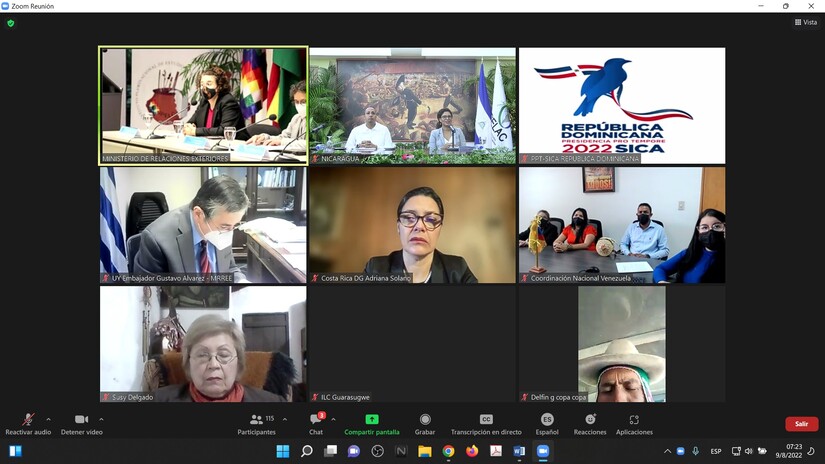Open Adobe Acrobat from the taskbar
The width and height of the screenshot is (825, 464).
click(x=496, y=451)
